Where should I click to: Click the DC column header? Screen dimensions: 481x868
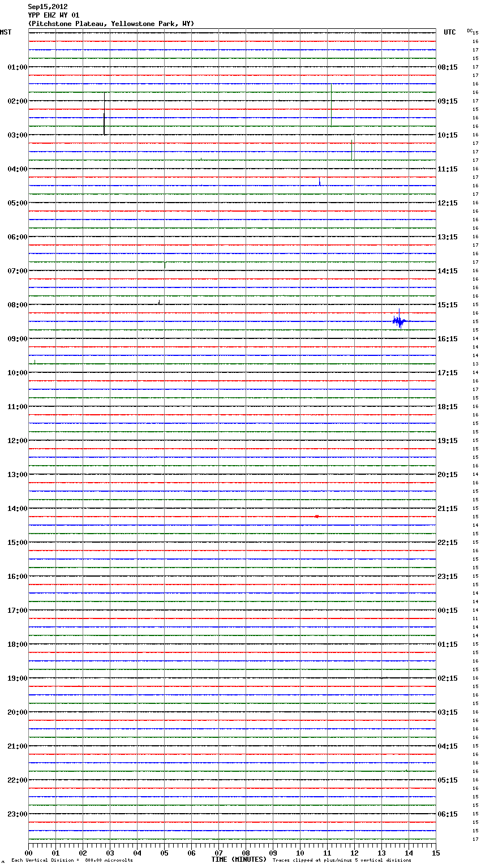(x=470, y=31)
